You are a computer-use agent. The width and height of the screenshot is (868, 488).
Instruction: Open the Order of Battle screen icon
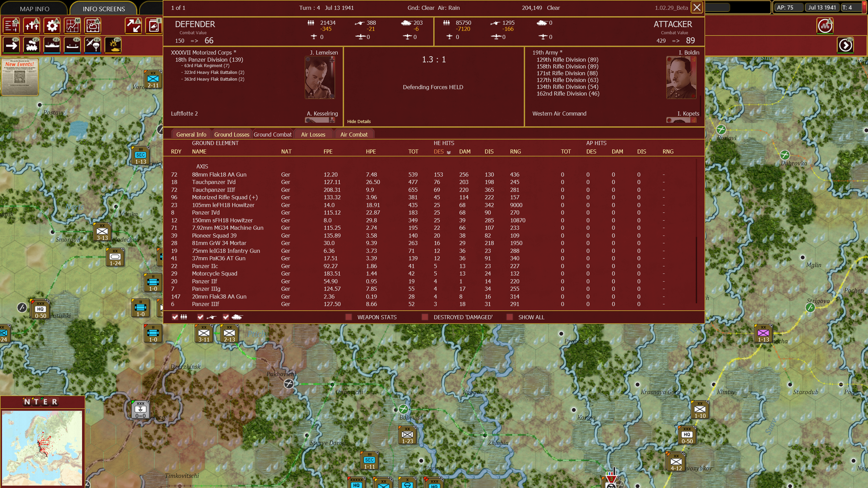tap(12, 26)
